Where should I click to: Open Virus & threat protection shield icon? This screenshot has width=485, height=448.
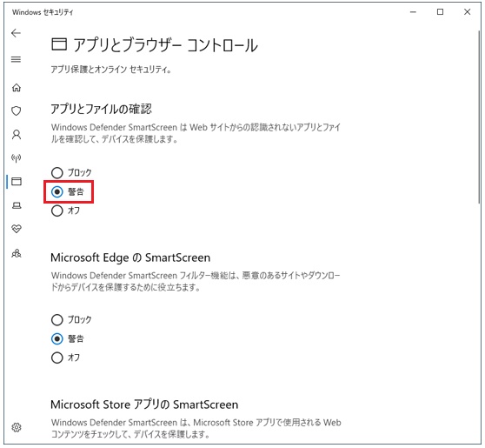[x=17, y=110]
